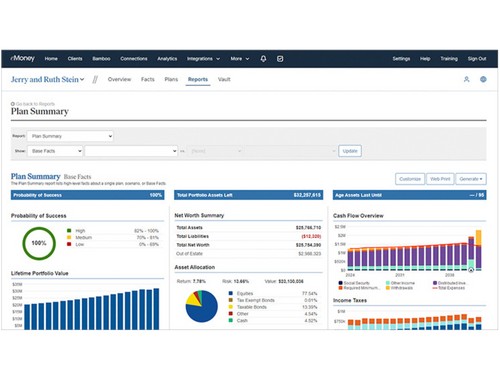The height and width of the screenshot is (380, 500).
Task: Click the Social Security legend entry
Action: pyautogui.click(x=354, y=283)
